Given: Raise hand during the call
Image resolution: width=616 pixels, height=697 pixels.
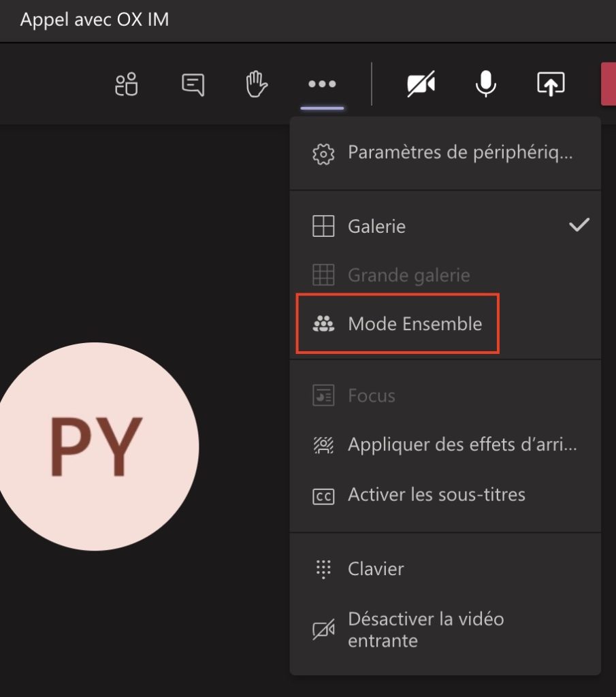Looking at the screenshot, I should 257,84.
